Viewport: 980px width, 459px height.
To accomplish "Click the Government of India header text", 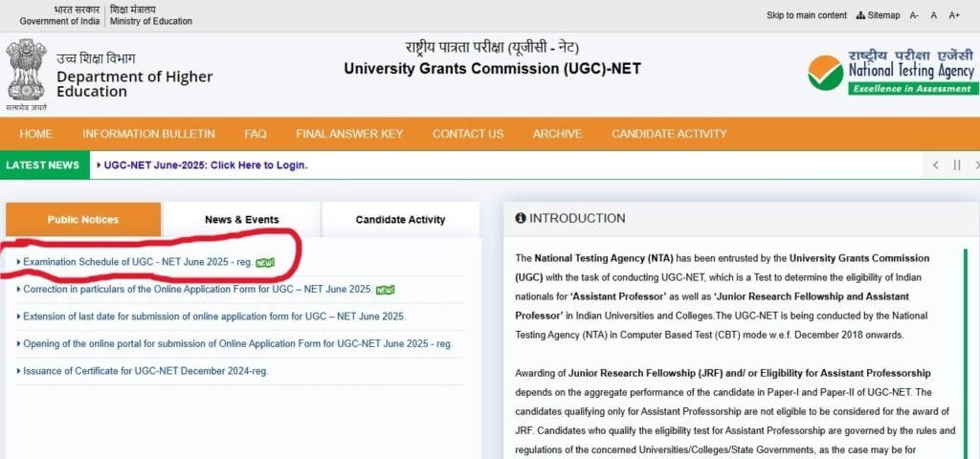I will (59, 21).
